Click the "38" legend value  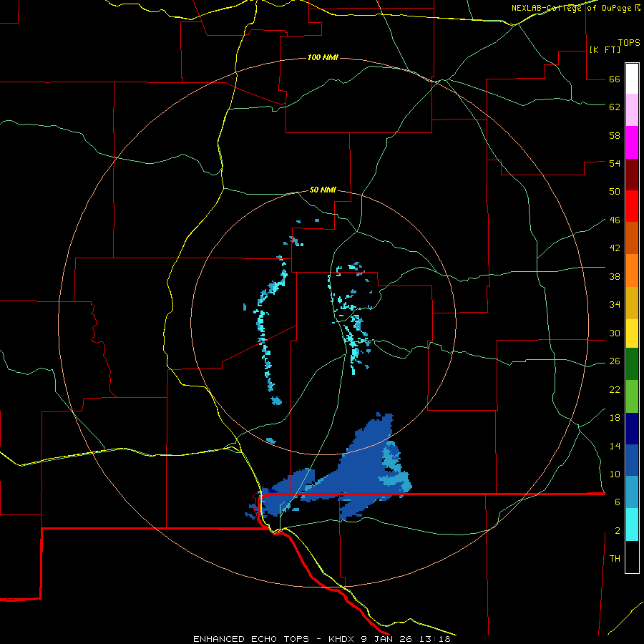615,277
